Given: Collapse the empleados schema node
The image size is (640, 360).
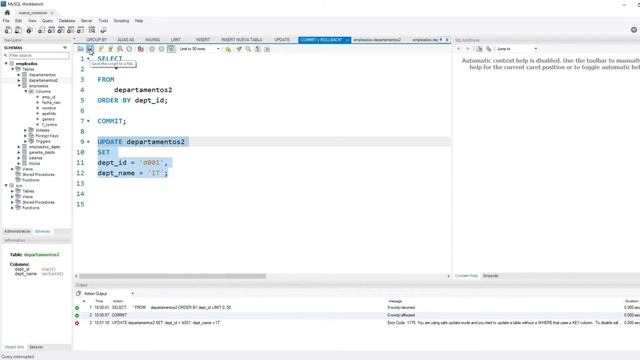Looking at the screenshot, I should (6, 64).
